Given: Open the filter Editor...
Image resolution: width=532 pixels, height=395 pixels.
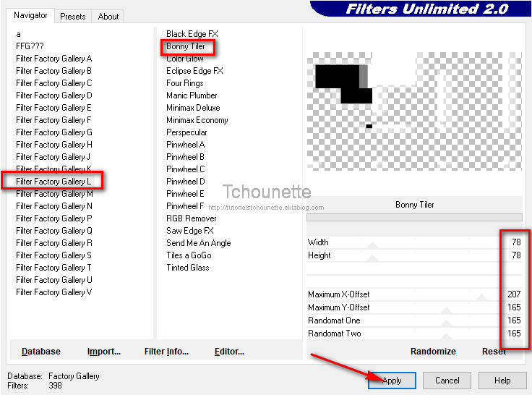Looking at the screenshot, I should 229,352.
